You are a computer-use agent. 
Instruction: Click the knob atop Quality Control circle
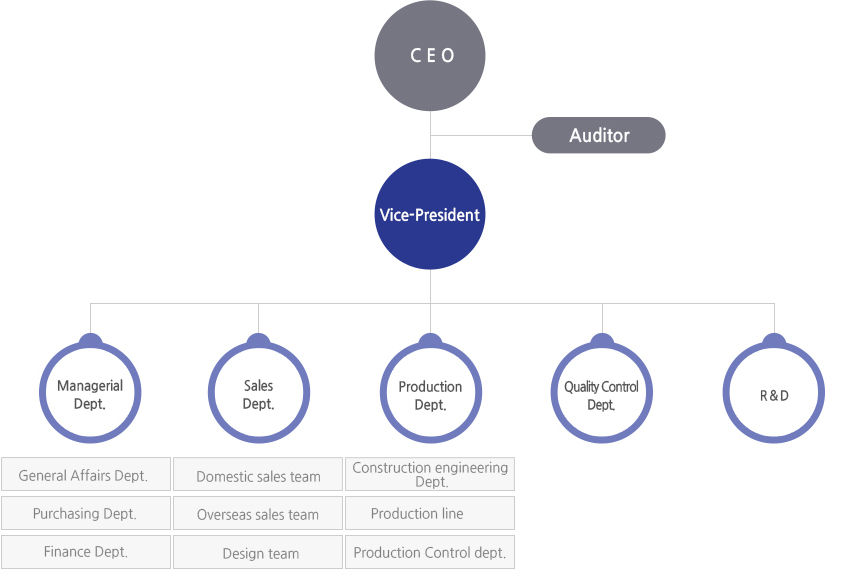click(602, 339)
